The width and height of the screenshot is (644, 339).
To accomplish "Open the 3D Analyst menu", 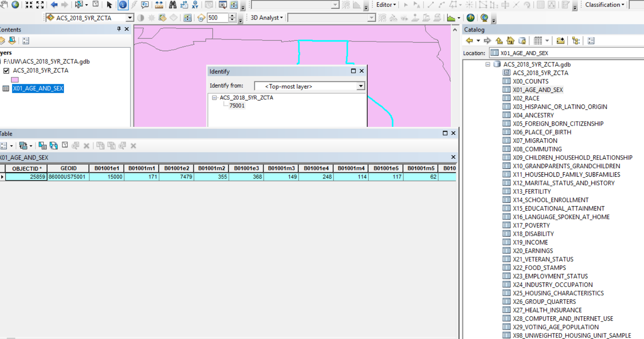I will coord(266,18).
